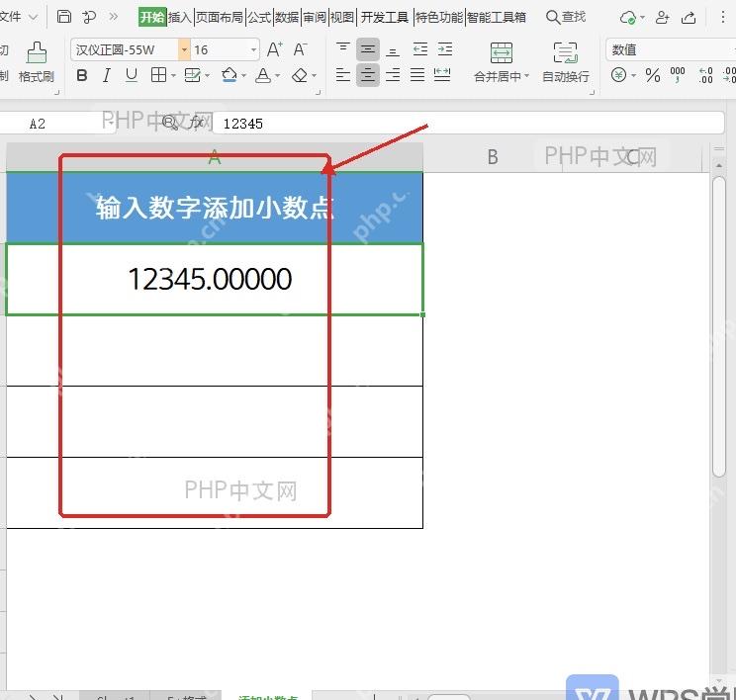The image size is (736, 700).
Task: Open the 数据 tab
Action: (x=287, y=18)
